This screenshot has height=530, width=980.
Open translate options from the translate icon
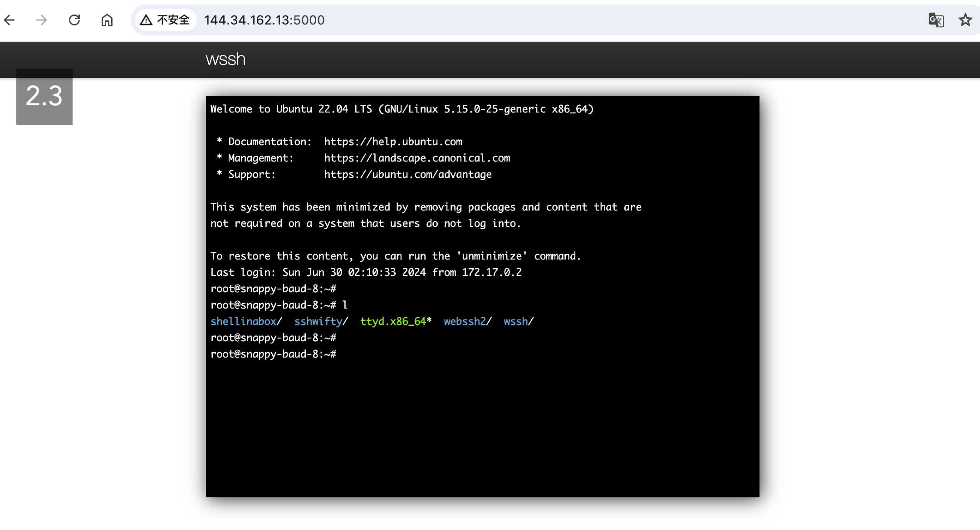[x=936, y=20]
